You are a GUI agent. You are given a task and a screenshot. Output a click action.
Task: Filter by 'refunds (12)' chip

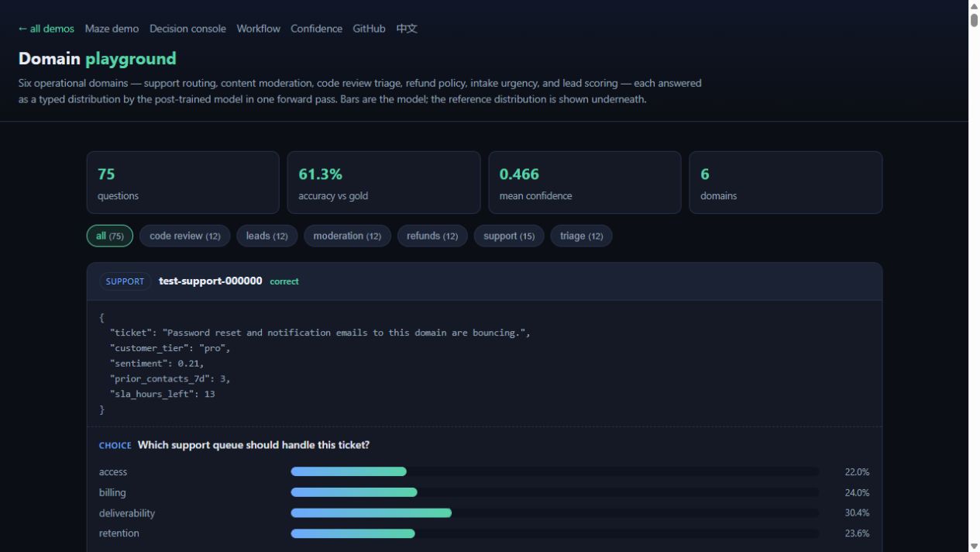pyautogui.click(x=432, y=236)
